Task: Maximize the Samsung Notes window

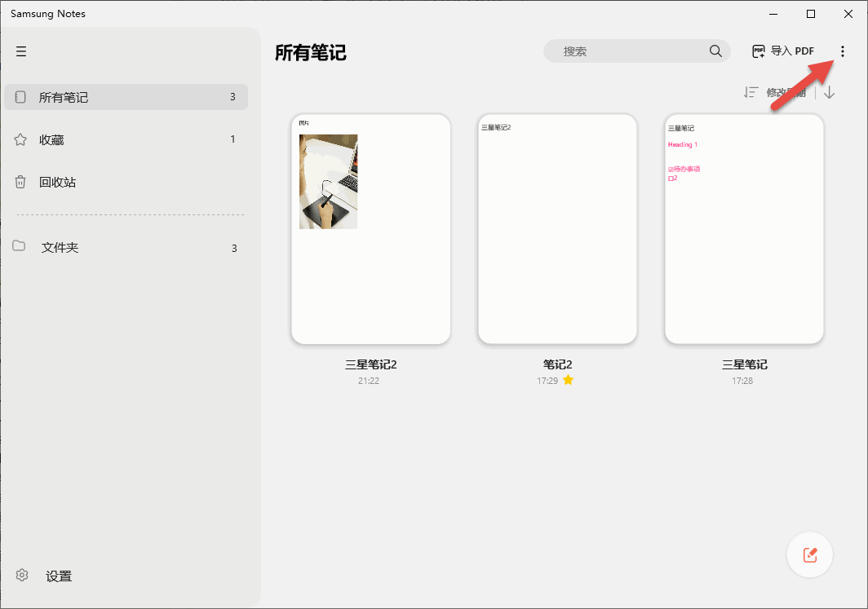Action: coord(811,14)
